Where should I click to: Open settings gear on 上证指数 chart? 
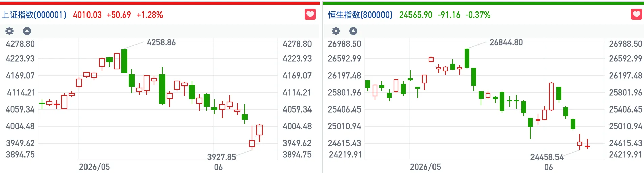pyautogui.click(x=9, y=31)
